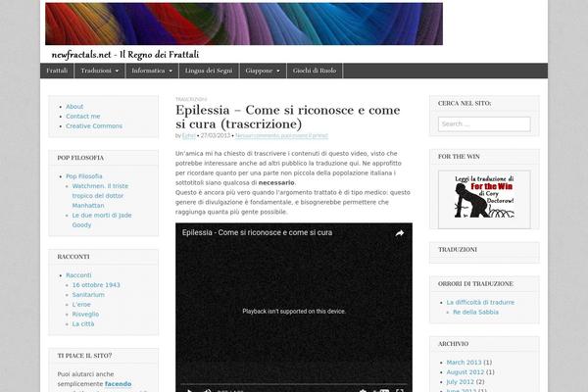Click the TRASCRIZIONI category label above title
The width and height of the screenshot is (588, 392).
tap(191, 99)
